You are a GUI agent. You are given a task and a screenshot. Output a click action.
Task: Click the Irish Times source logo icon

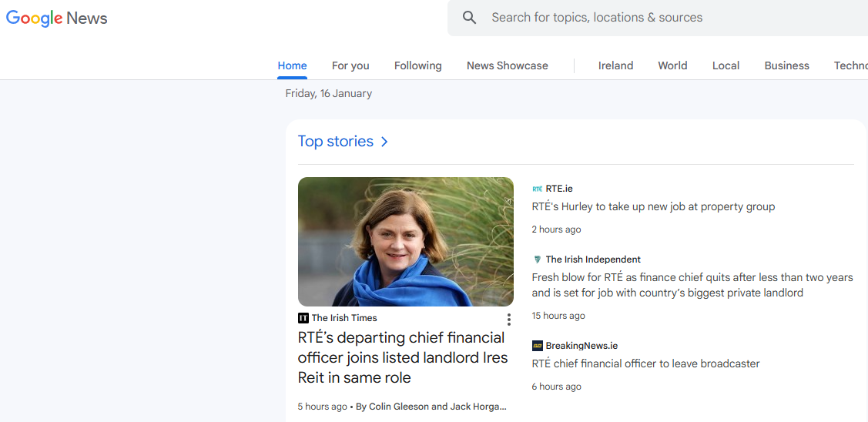pyautogui.click(x=303, y=318)
